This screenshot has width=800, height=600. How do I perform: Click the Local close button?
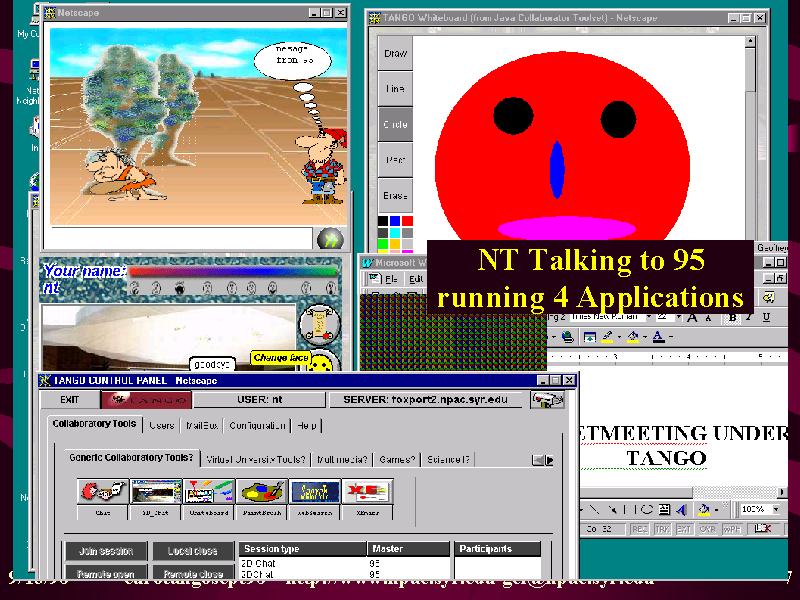coord(193,551)
